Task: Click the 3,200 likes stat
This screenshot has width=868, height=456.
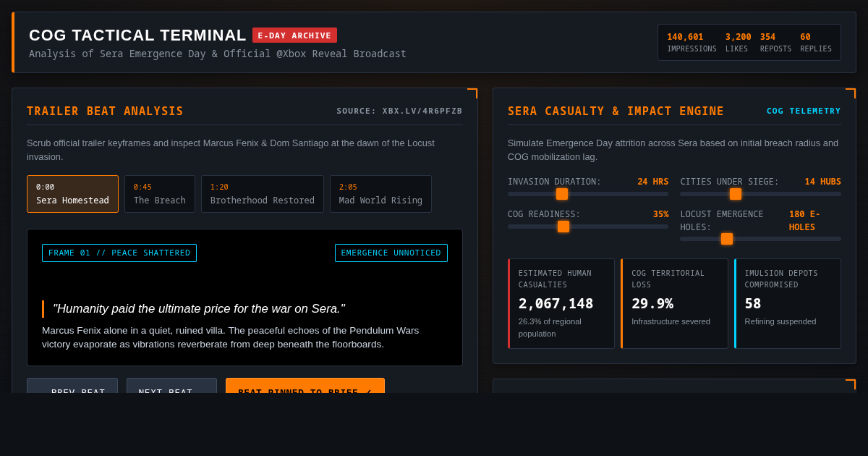Action: 738,42
